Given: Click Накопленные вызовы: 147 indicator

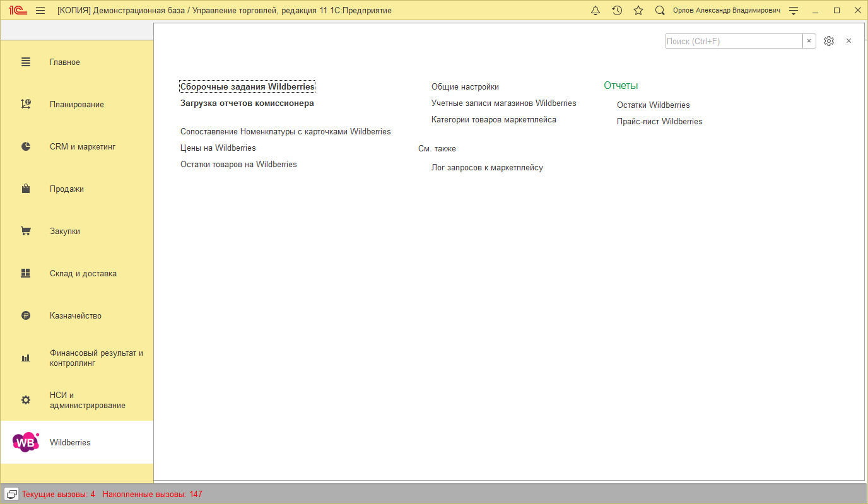Looking at the screenshot, I should 152,495.
